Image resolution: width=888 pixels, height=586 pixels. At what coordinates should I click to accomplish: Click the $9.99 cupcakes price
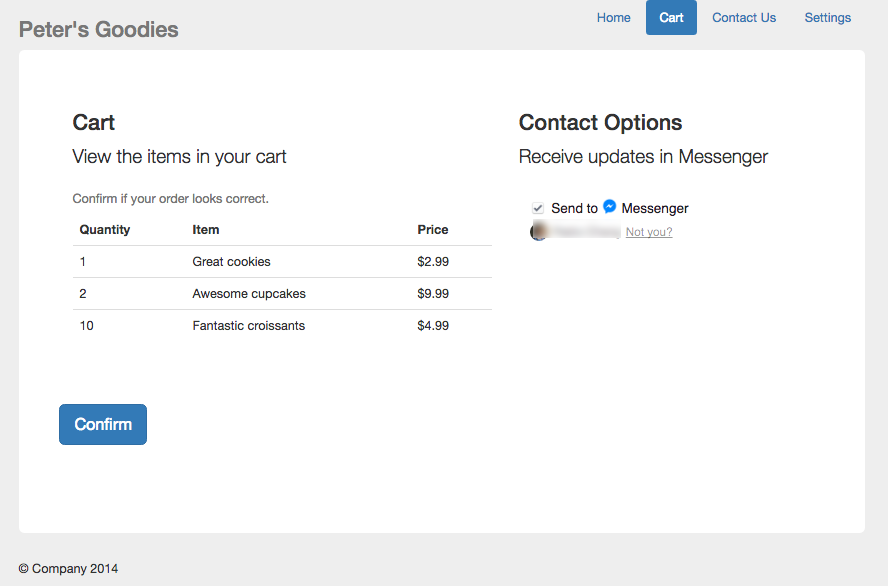(x=432, y=294)
